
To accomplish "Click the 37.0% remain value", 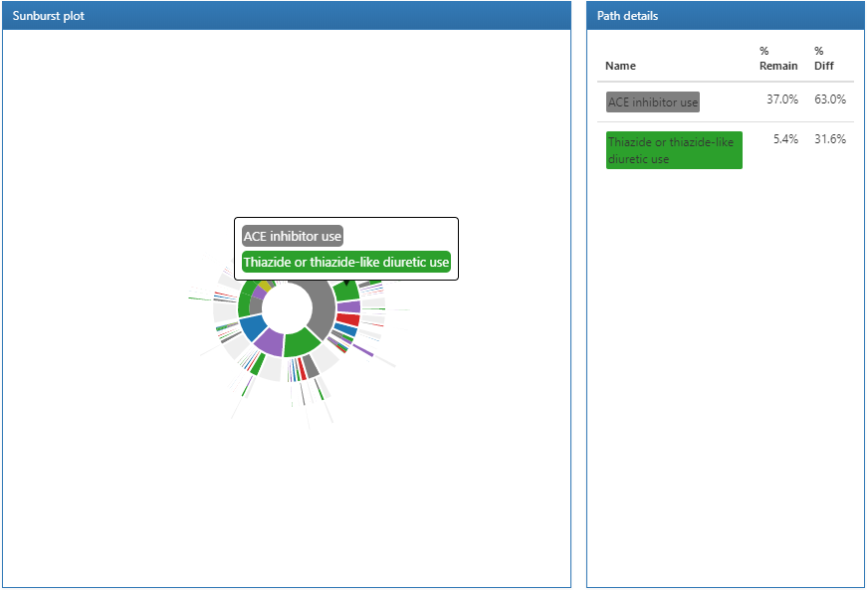I will 782,99.
